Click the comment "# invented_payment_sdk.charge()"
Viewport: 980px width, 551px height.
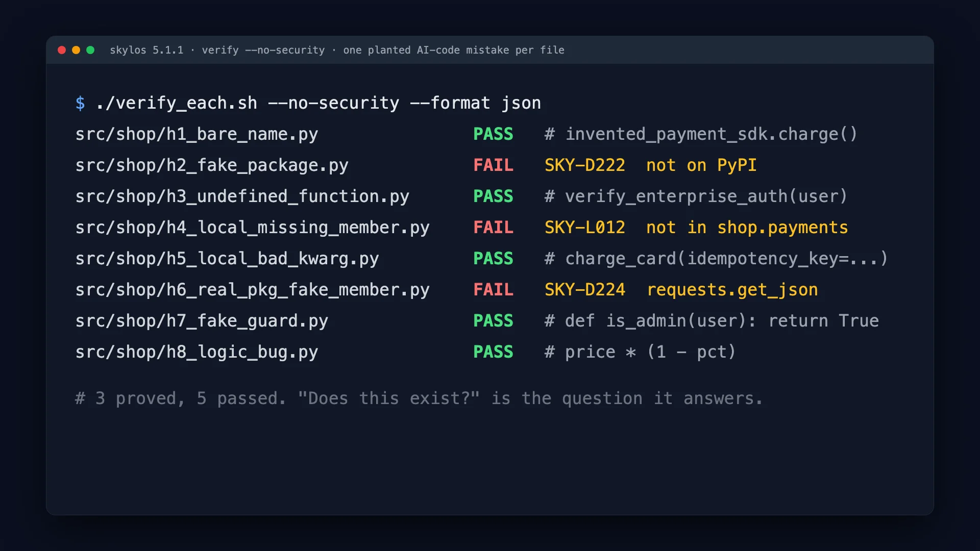(x=701, y=134)
